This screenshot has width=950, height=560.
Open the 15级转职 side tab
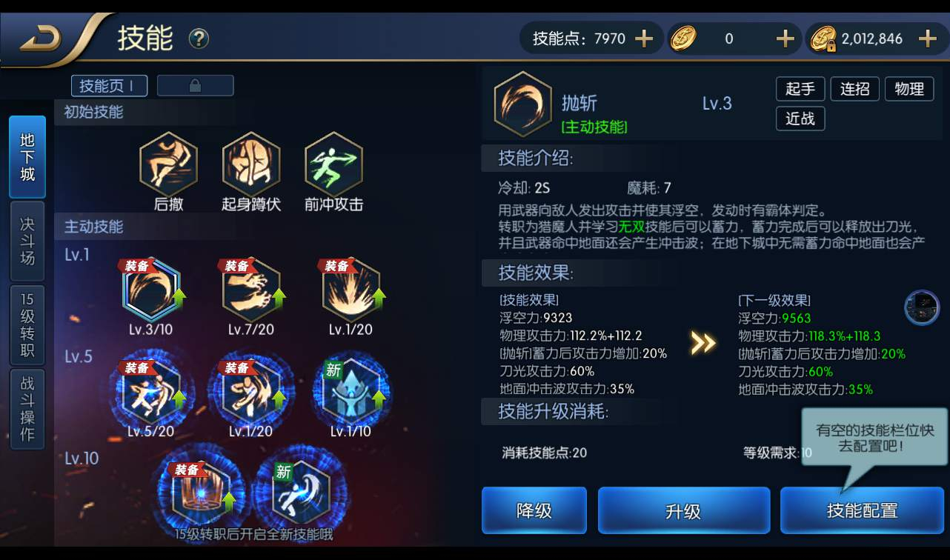click(27, 324)
